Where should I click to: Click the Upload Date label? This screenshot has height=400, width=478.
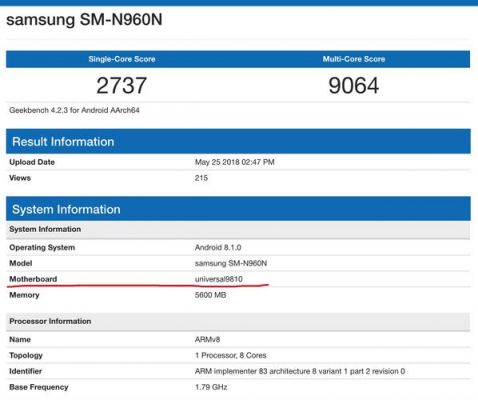32,162
